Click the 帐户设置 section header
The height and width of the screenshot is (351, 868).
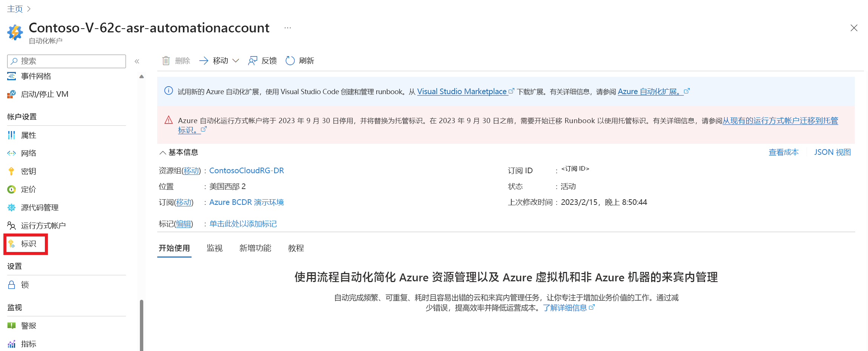pos(22,117)
